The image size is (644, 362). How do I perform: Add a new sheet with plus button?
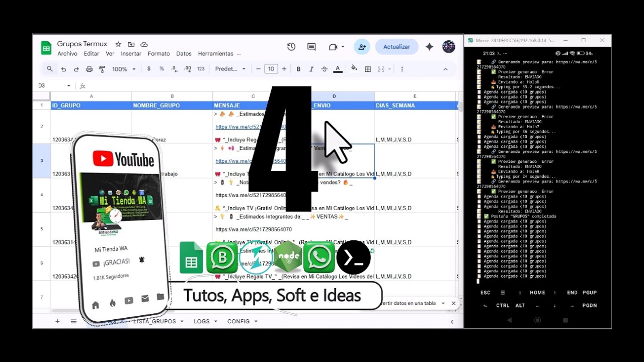pos(57,321)
